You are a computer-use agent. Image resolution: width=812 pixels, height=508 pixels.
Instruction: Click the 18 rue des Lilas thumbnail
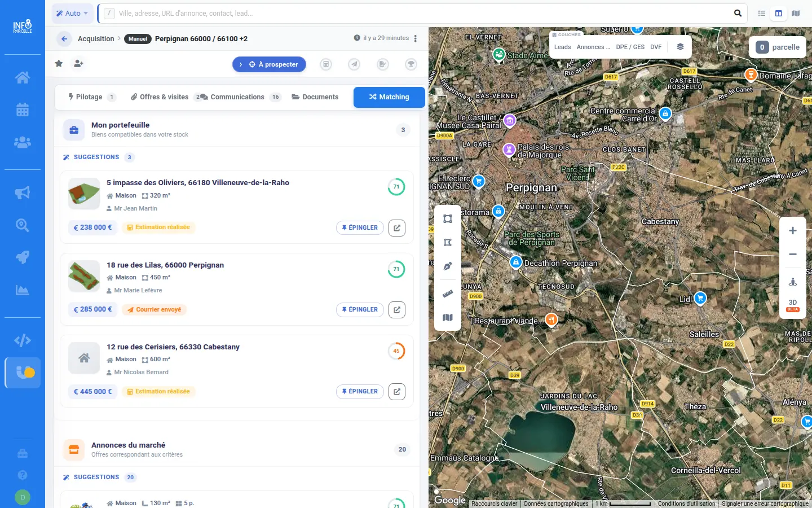coord(84,276)
